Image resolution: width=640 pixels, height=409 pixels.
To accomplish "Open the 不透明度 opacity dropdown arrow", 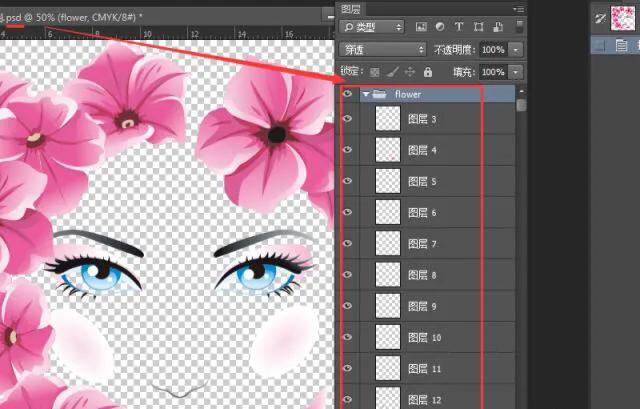I will [x=516, y=49].
